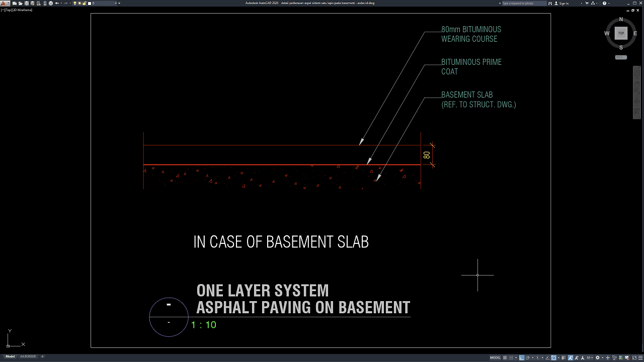
Task: Toggle Ortho mode in status bar
Action: click(522, 357)
